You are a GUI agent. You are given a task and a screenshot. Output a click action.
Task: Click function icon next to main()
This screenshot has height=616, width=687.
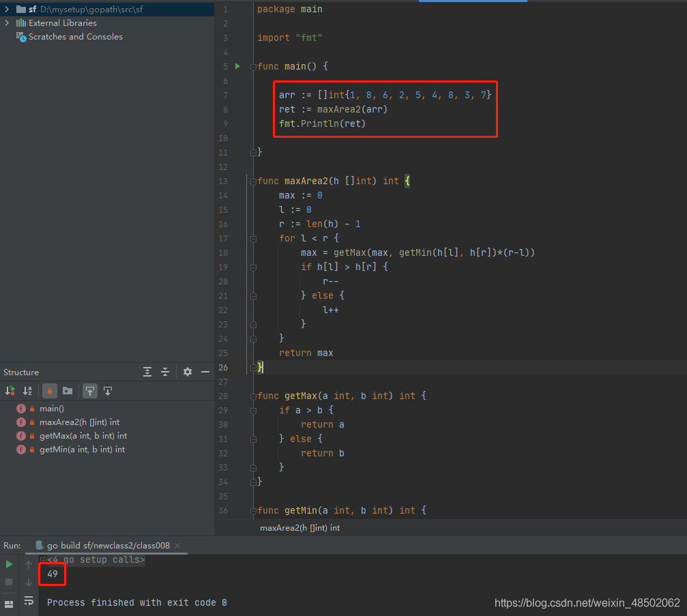coord(21,409)
